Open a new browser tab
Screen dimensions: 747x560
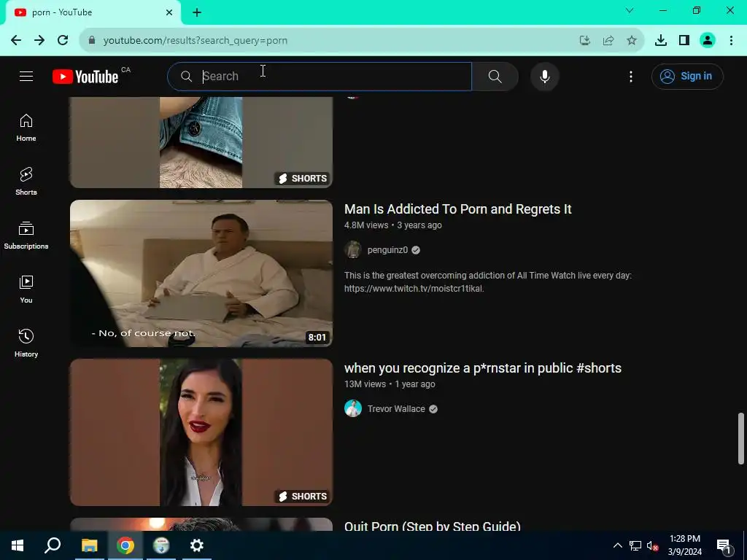coord(197,13)
